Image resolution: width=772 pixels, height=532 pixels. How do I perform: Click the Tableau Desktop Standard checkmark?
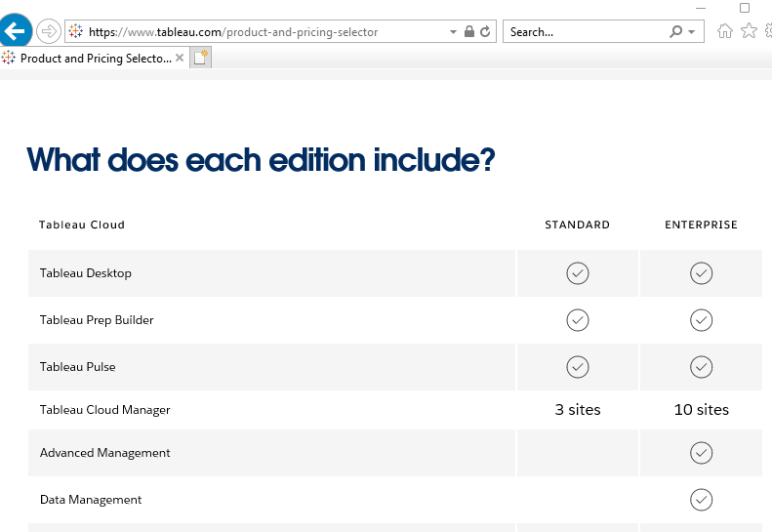578,273
